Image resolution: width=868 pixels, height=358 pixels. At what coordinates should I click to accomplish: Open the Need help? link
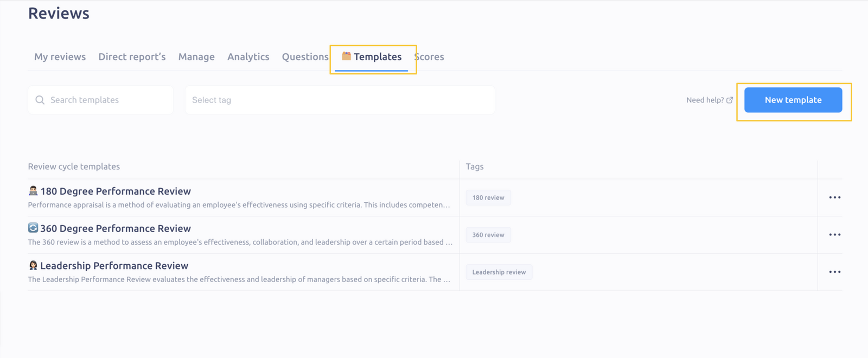coord(705,100)
